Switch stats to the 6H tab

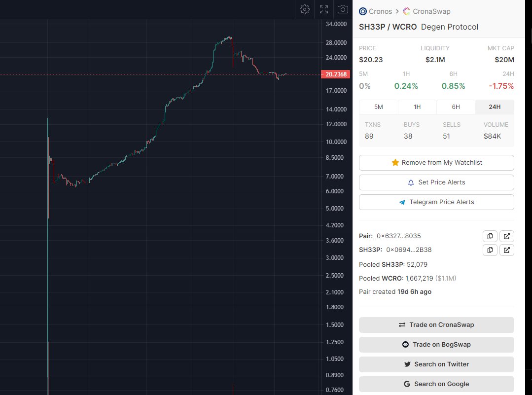pos(456,107)
